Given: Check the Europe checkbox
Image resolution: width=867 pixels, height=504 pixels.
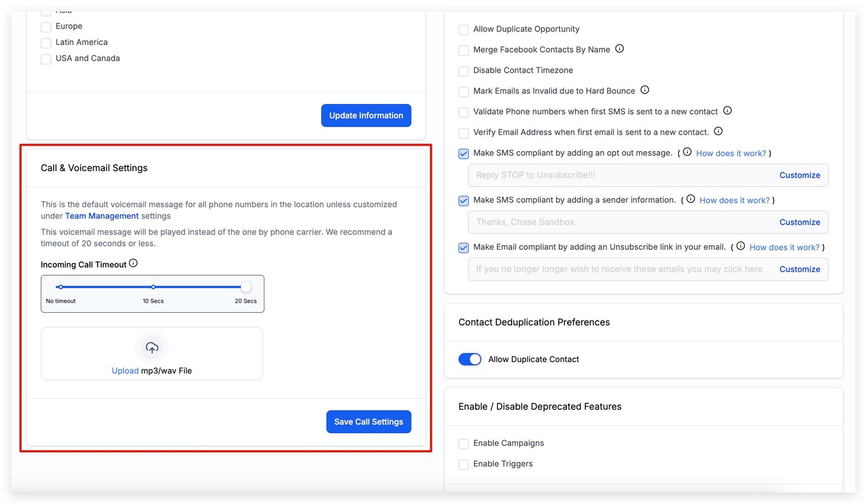Looking at the screenshot, I should [46, 27].
